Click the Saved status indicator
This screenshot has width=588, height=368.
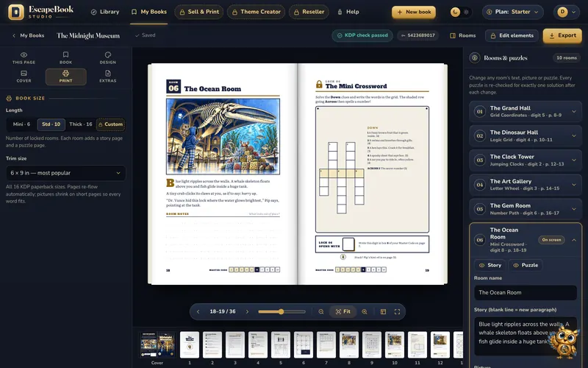(x=145, y=35)
